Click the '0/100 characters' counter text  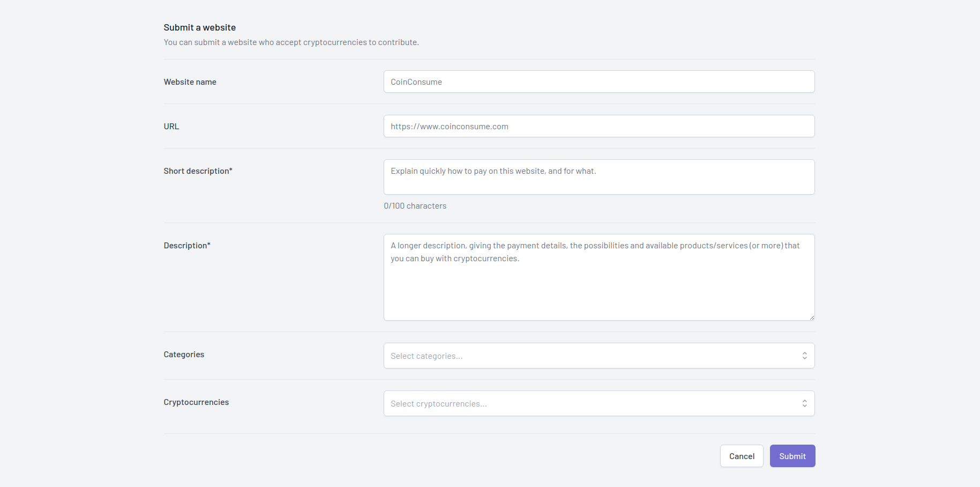click(x=415, y=206)
